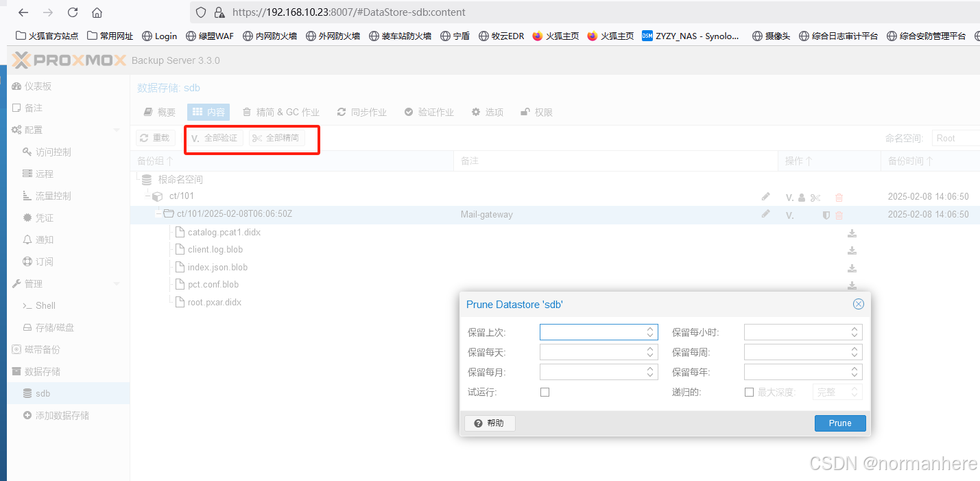Download client.log.blob via its download icon

[x=852, y=250]
